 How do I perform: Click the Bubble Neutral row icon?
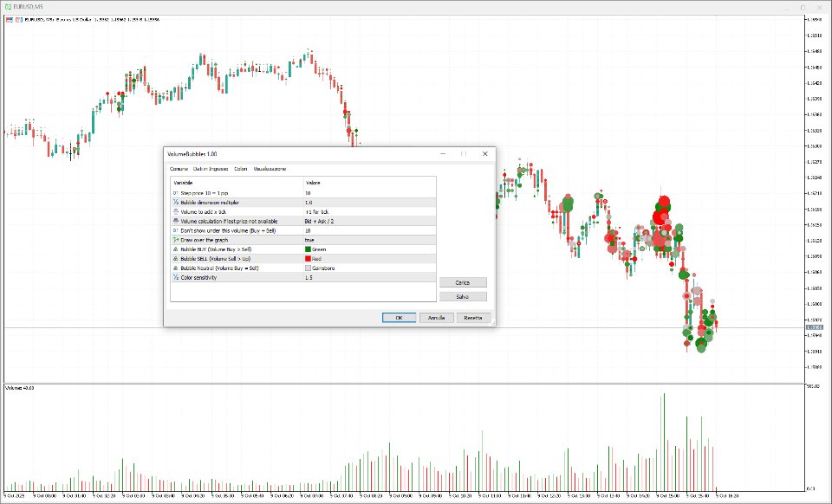click(x=175, y=268)
